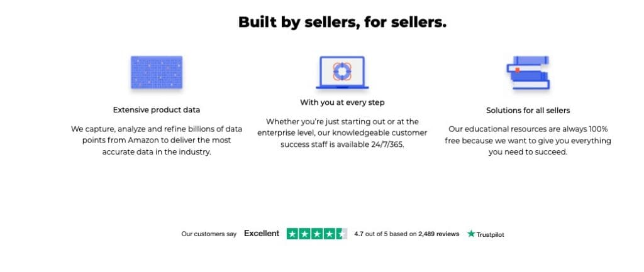Click the laptop with lifebuoy icon
Viewport: 644px width, 272px height.
[x=342, y=72]
